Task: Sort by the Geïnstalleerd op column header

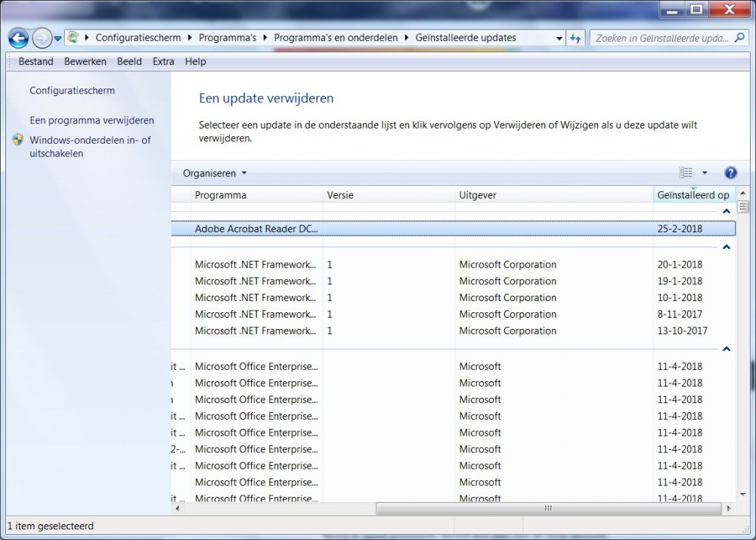Action: pyautogui.click(x=692, y=195)
